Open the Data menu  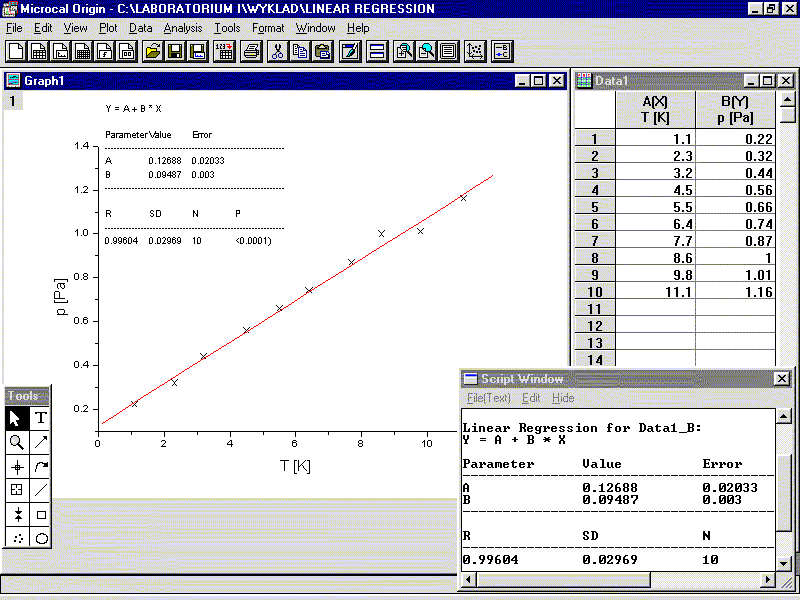pos(140,28)
